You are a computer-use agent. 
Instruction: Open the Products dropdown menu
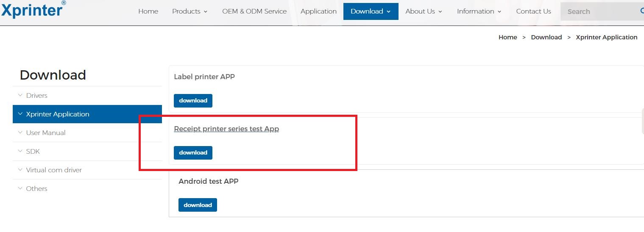(190, 11)
